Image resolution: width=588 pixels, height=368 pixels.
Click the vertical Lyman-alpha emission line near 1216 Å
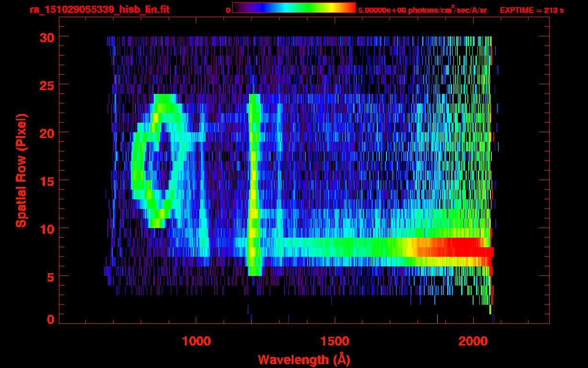tap(254, 184)
